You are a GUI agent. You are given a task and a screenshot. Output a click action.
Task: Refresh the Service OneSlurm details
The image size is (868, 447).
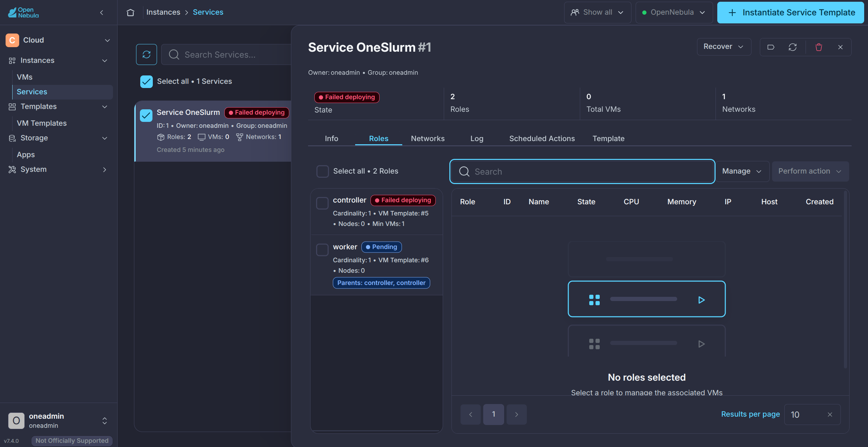(793, 47)
